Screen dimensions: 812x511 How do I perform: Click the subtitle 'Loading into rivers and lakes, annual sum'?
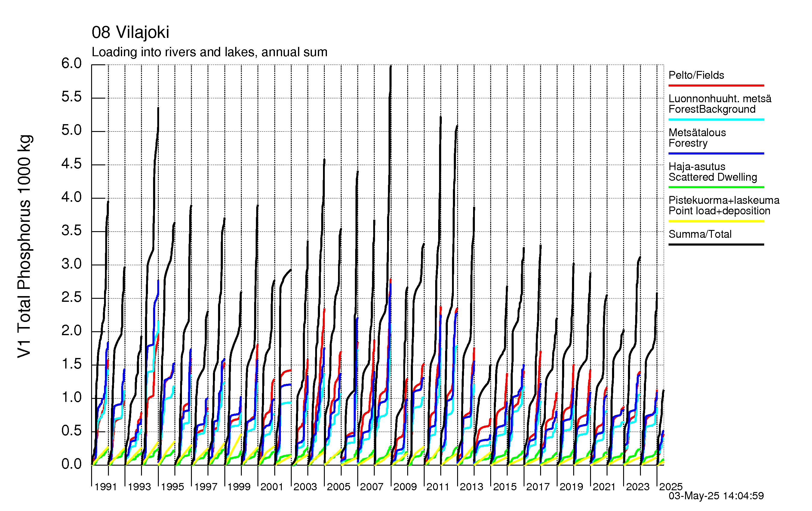pos(209,52)
